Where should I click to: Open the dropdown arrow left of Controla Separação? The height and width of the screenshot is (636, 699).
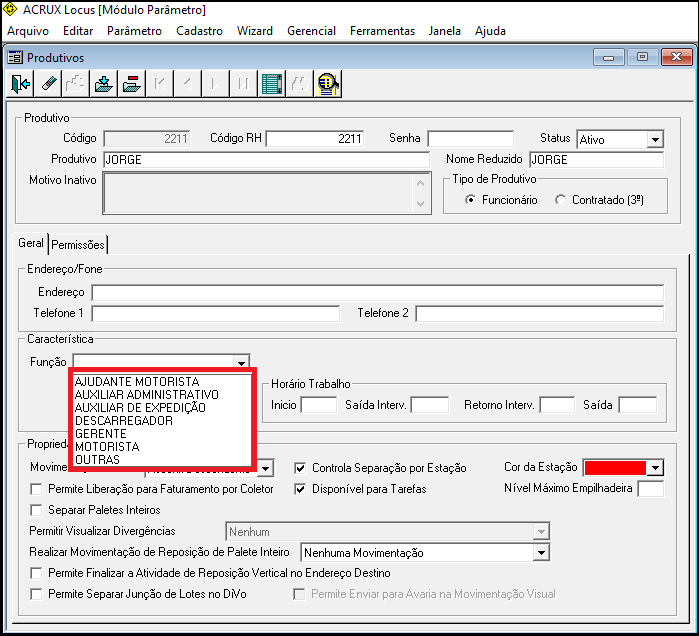point(265,468)
